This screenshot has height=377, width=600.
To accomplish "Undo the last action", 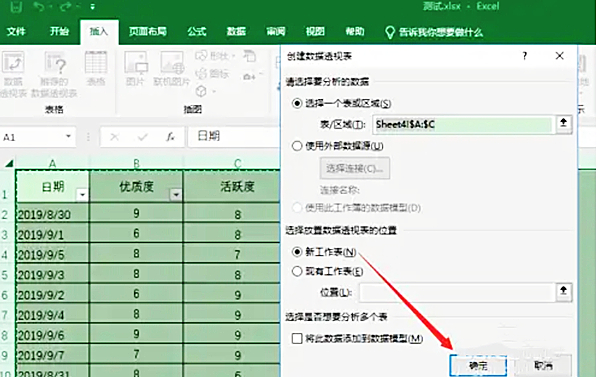I will [x=38, y=7].
